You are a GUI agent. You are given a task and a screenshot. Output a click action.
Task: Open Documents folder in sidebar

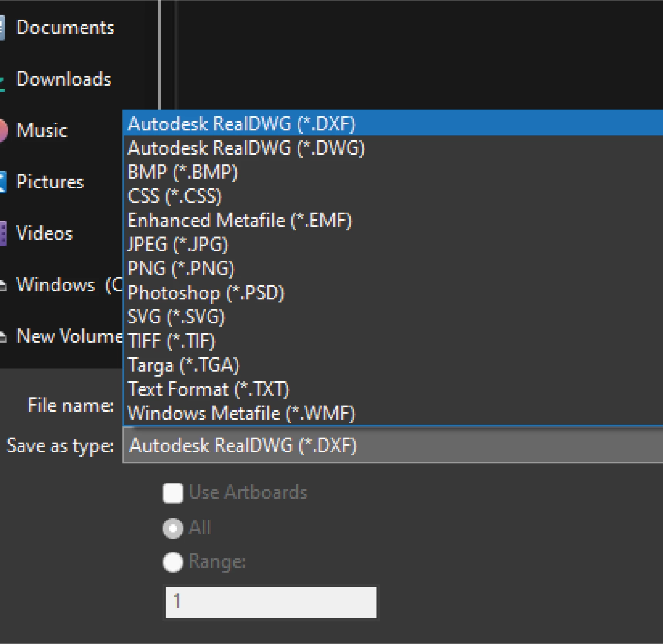[65, 27]
